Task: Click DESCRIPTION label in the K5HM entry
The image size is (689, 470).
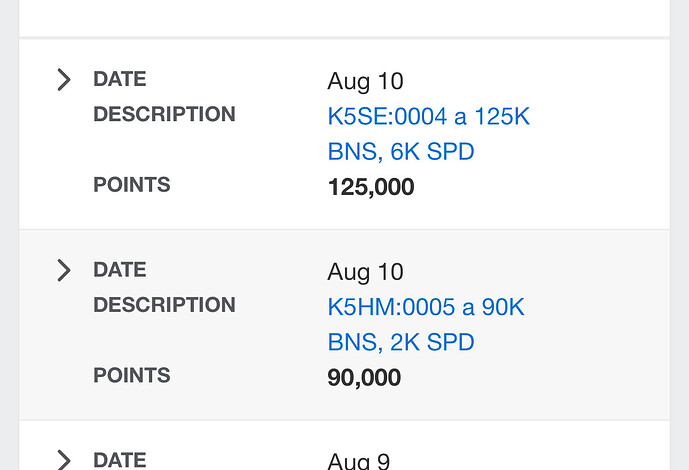Action: pos(164,305)
